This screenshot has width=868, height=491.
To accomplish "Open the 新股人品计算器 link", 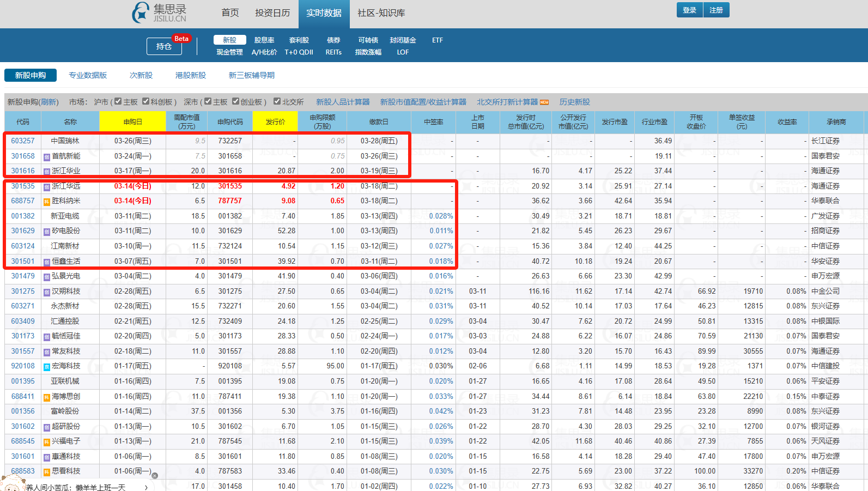I will 343,102.
